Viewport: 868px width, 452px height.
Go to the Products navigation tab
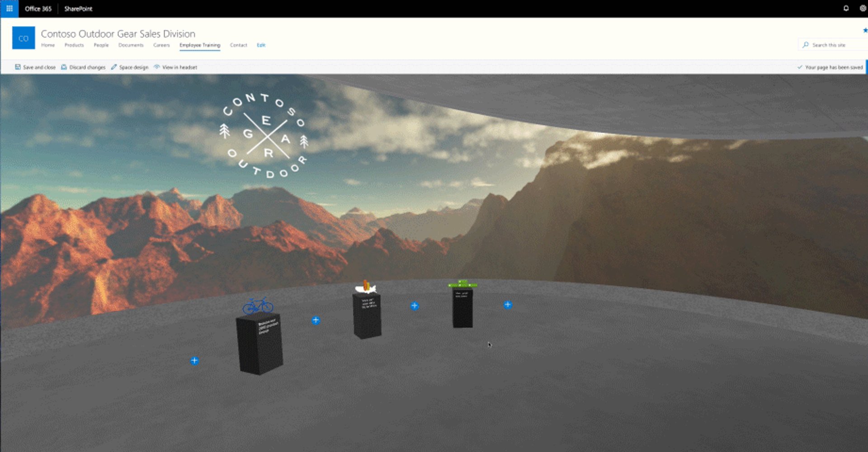pos(74,45)
